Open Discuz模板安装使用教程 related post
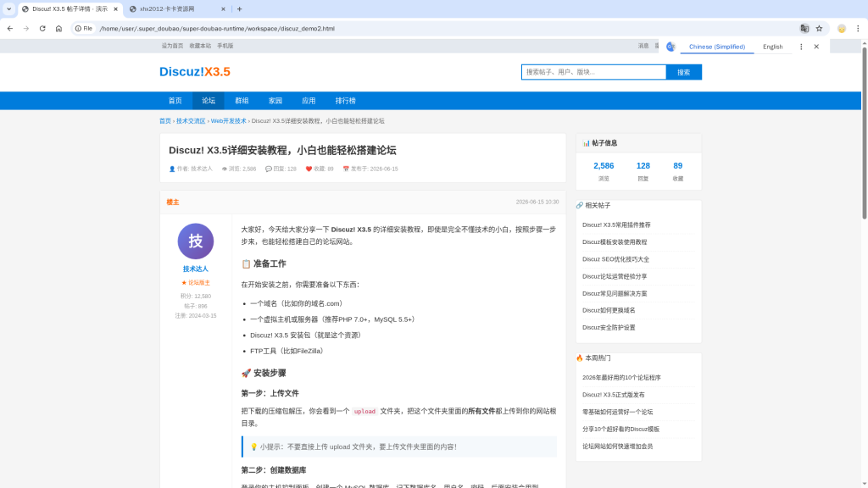The height and width of the screenshot is (488, 868). [615, 242]
